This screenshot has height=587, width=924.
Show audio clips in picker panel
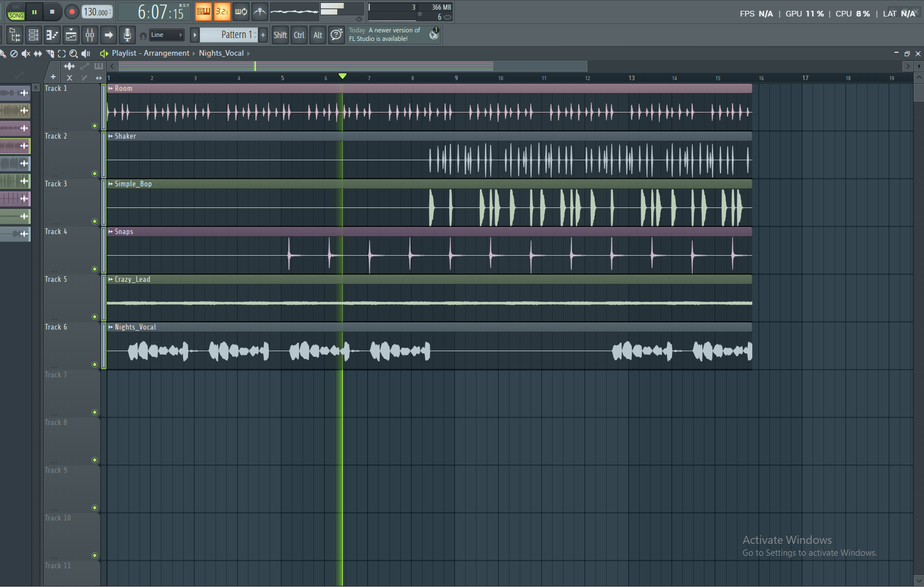tap(69, 66)
